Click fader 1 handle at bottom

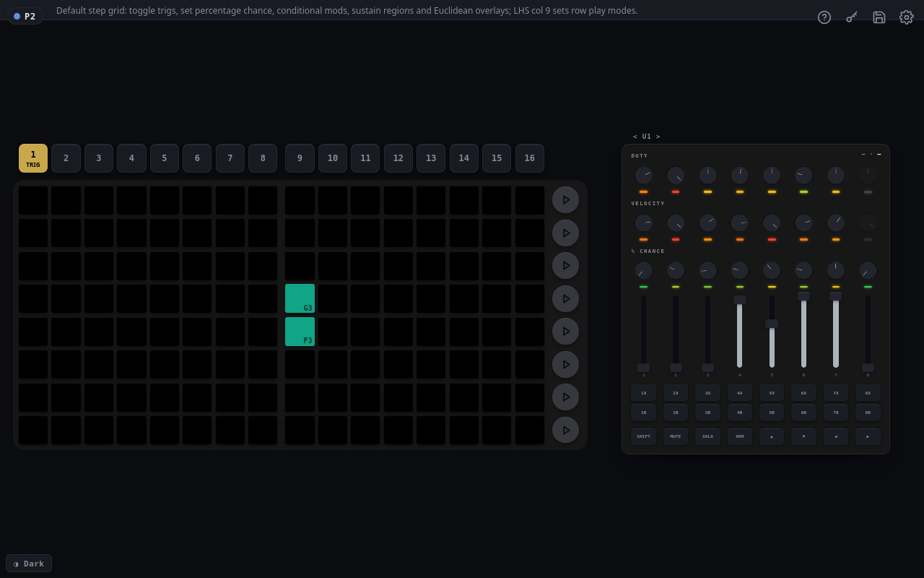point(643,367)
